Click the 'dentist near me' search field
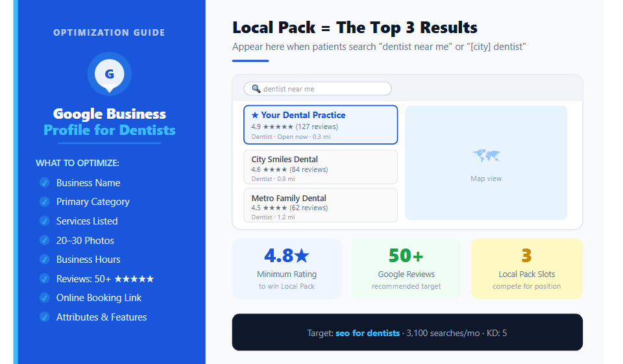This screenshot has height=364, width=623. point(317,89)
